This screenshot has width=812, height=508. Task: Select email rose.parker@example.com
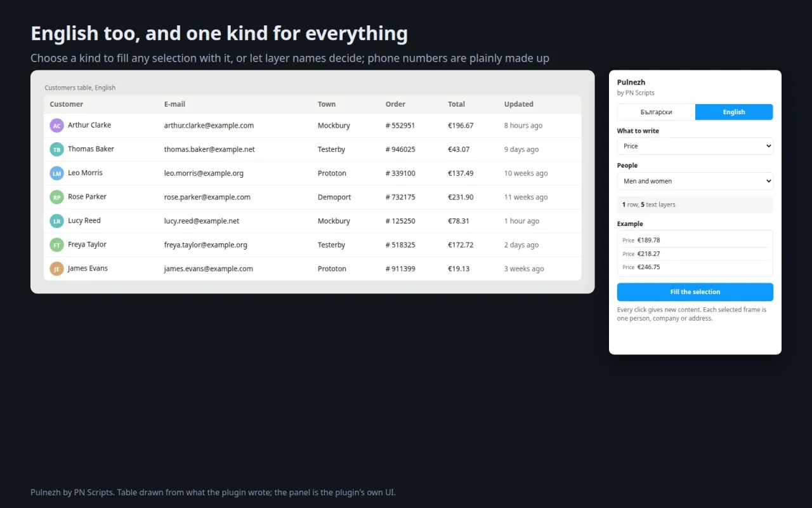pos(207,197)
